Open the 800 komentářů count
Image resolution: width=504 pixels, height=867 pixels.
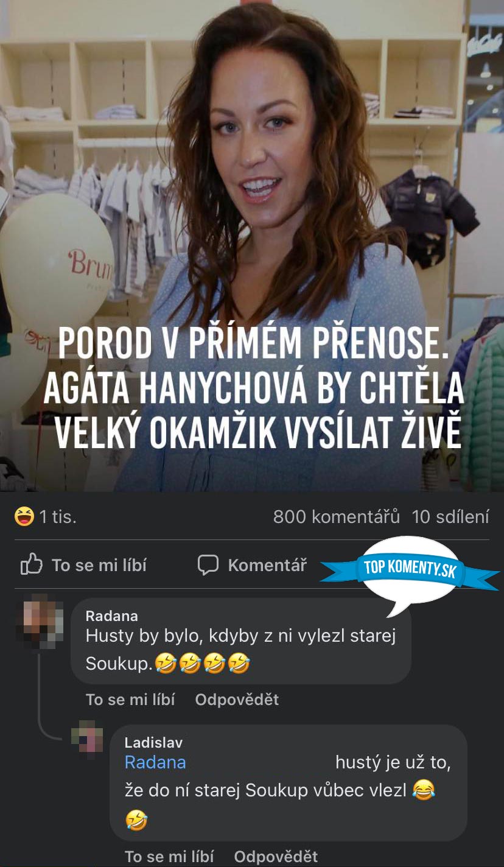[x=337, y=517]
